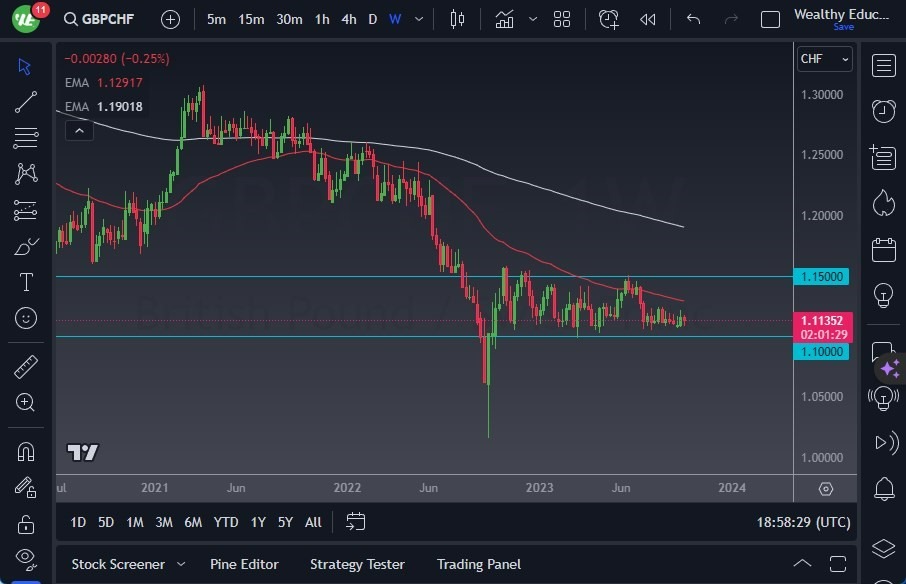Viewport: 906px width, 584px height.
Task: Expand the timeframe dropdown next to W
Action: [417, 18]
